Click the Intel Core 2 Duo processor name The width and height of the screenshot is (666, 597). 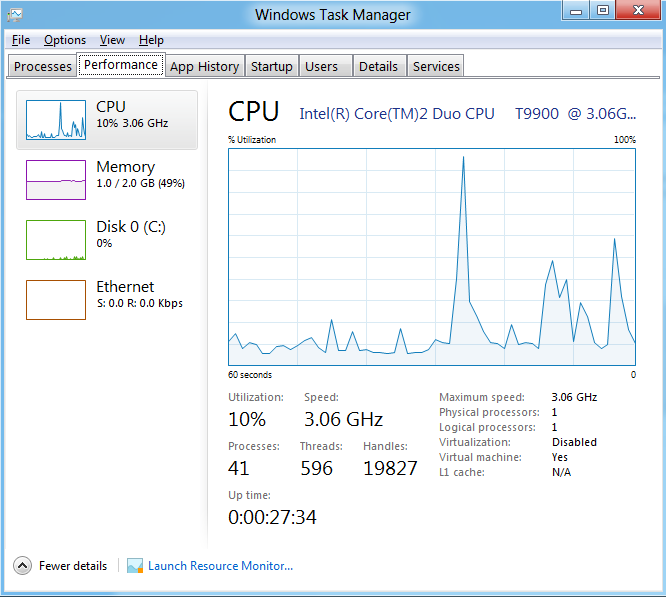(468, 114)
